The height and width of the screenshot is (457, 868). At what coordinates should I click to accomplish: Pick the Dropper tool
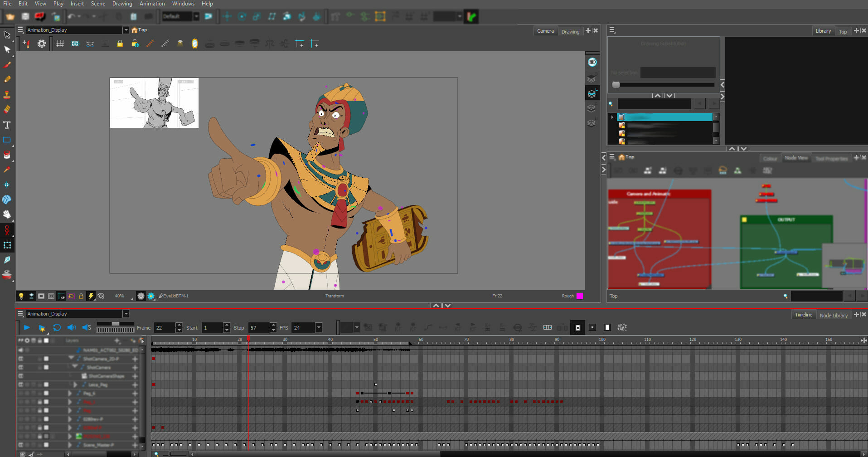(x=7, y=170)
